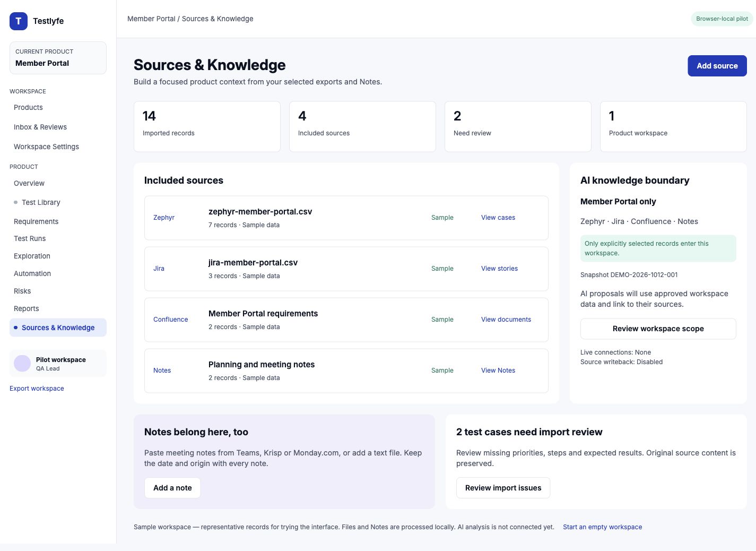
Task: Click the Notes source label
Action: point(162,371)
